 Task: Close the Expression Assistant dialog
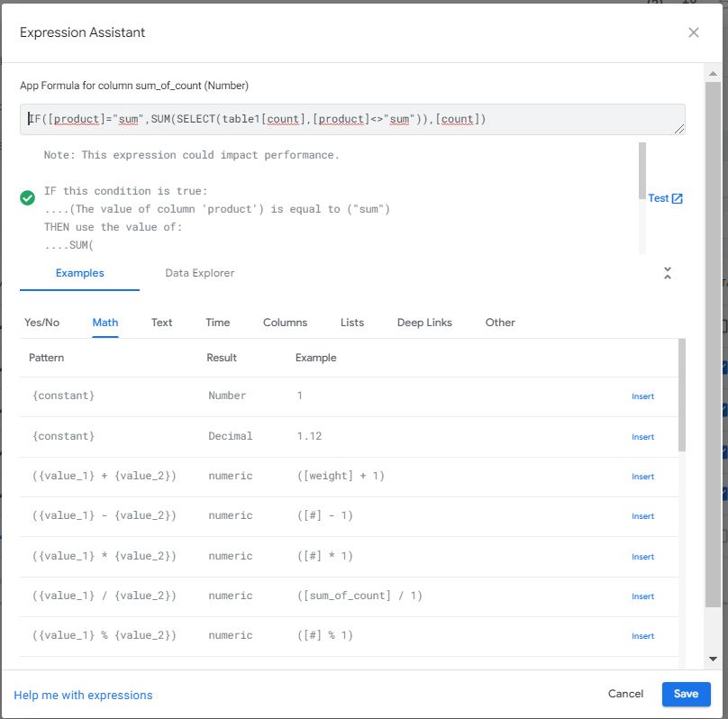pos(693,32)
